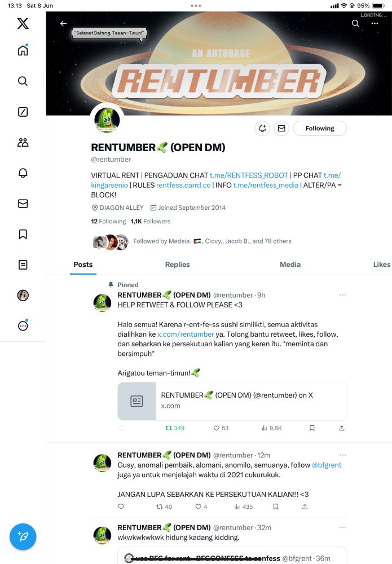Go back using the header arrow
392x564 pixels.
click(x=63, y=23)
